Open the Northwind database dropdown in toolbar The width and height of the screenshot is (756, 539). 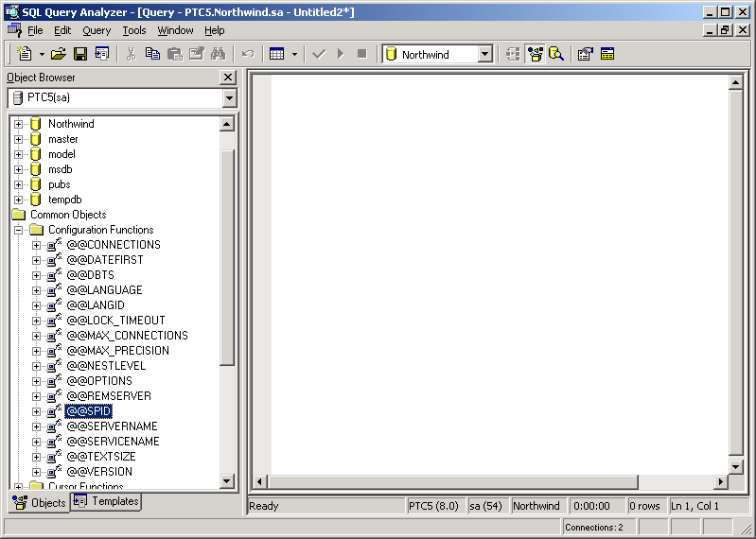[484, 55]
